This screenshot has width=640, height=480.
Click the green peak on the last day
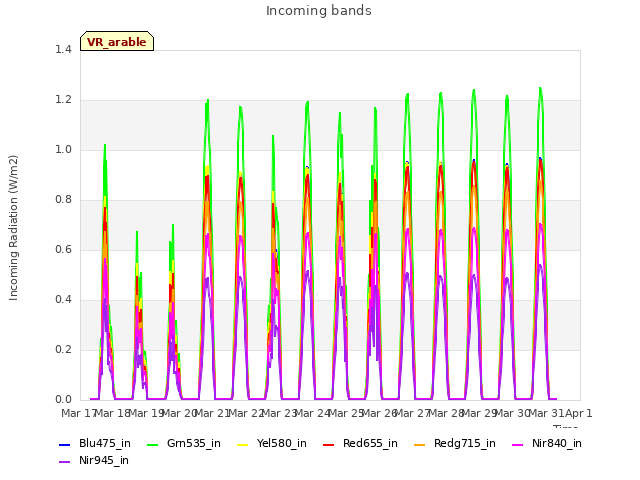[540, 88]
